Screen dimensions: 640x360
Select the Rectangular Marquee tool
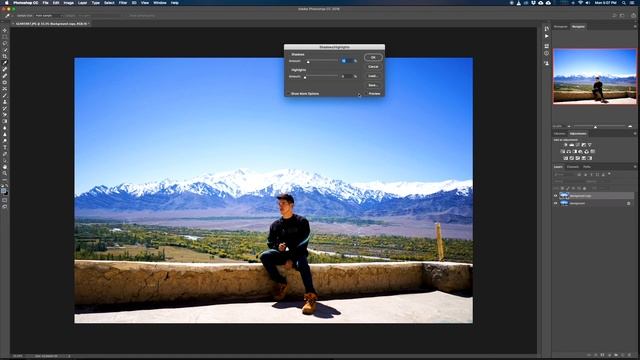(5, 36)
